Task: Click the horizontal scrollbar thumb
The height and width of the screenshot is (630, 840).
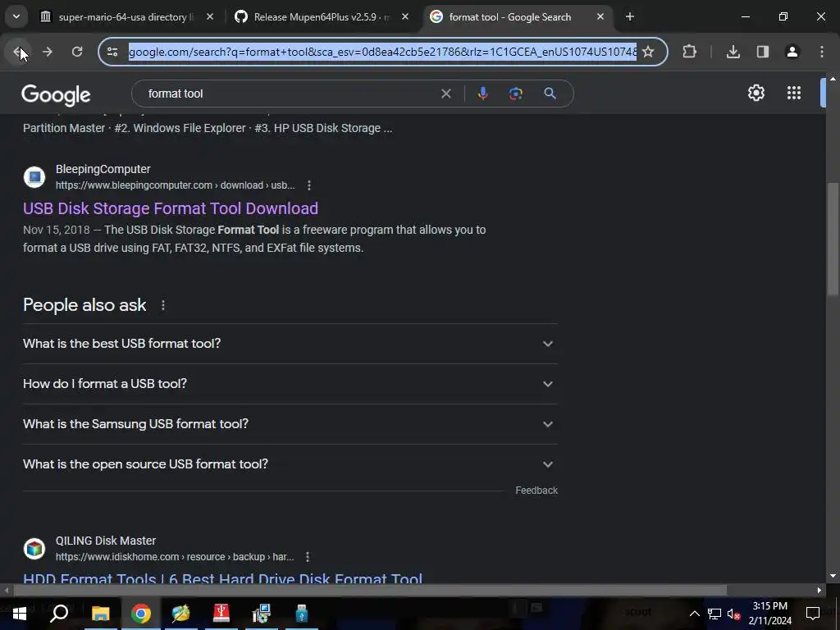Action: (x=370, y=591)
